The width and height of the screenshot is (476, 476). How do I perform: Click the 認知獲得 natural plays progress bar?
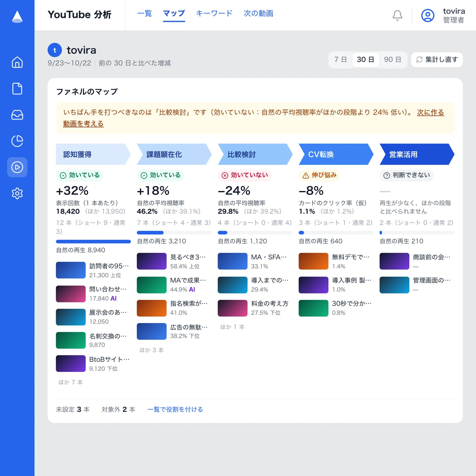[x=93, y=242]
